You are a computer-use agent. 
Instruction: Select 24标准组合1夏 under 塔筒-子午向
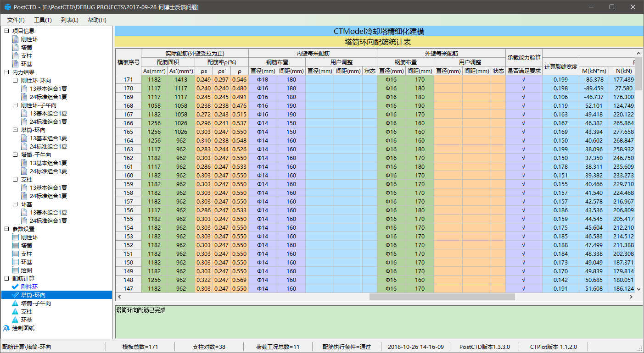[x=48, y=171]
